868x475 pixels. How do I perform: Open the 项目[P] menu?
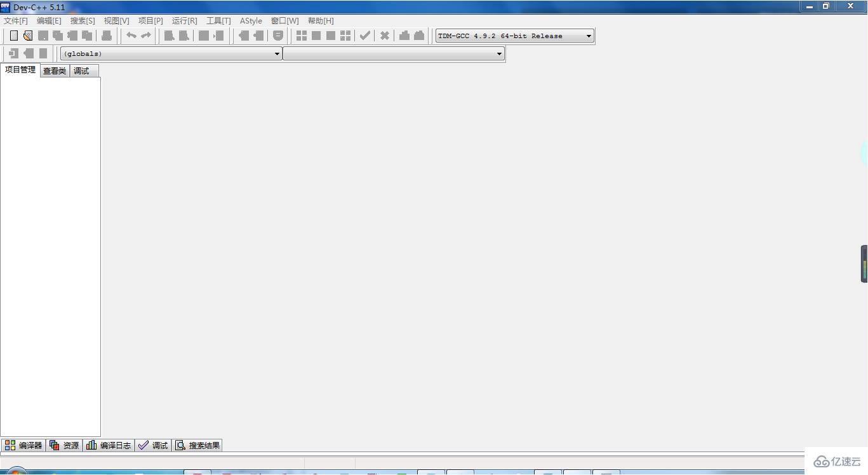tap(150, 20)
